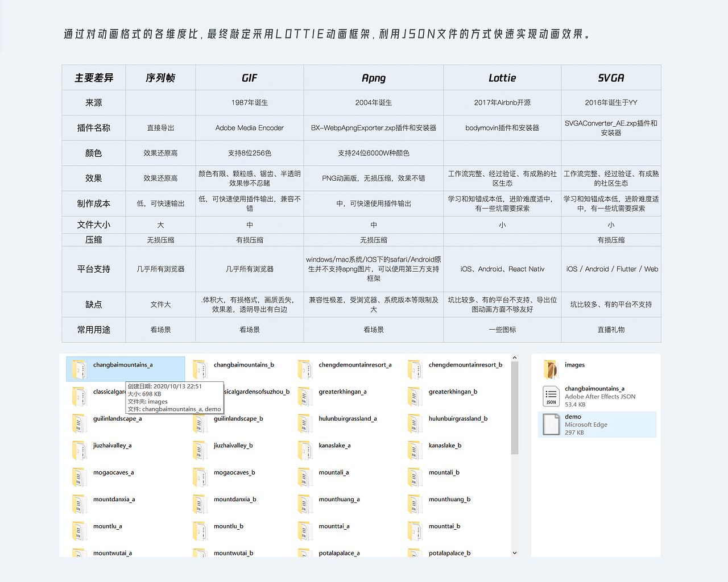
Task: Click the 直播礼物 cell
Action: click(x=611, y=330)
